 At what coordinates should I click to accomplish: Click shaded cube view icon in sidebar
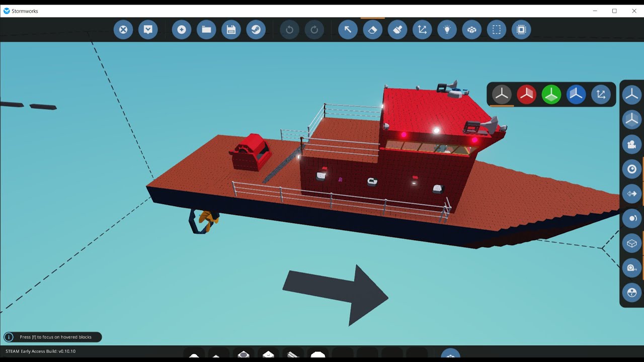(x=632, y=120)
